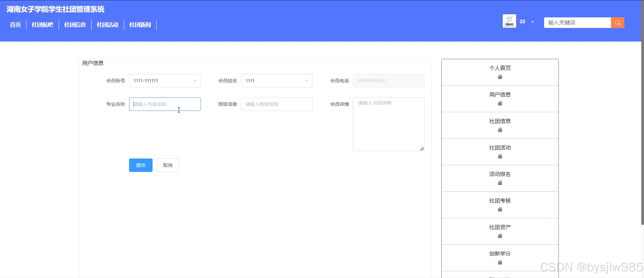Open the 会员账号 dropdown

coord(165,81)
